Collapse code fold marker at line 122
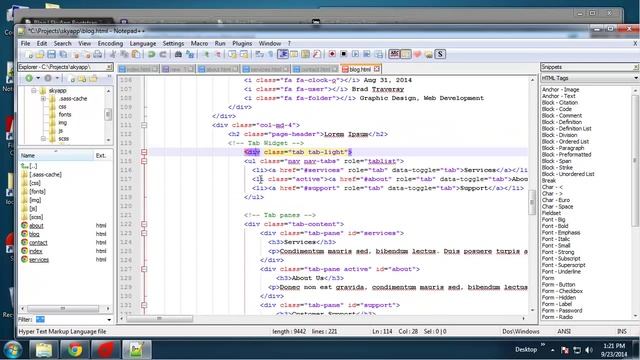The width and height of the screenshot is (640, 360). point(144,224)
